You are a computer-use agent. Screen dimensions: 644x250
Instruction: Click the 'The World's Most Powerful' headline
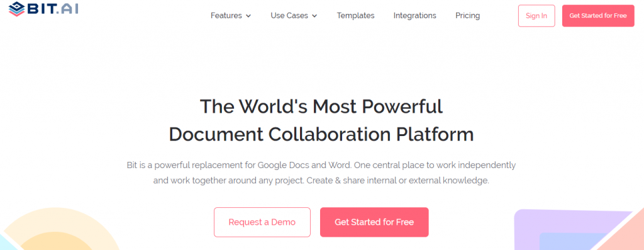pyautogui.click(x=321, y=106)
